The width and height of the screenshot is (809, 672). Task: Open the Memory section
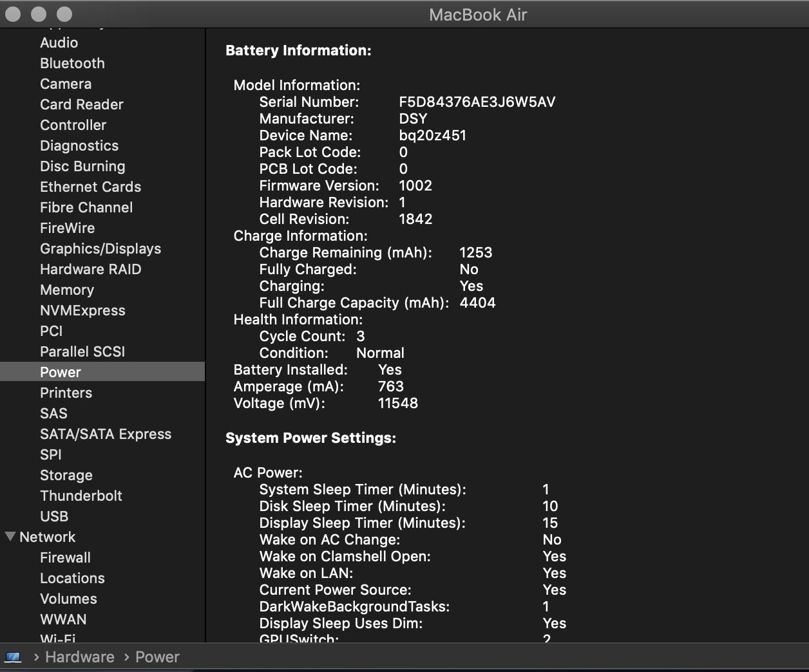click(x=67, y=290)
